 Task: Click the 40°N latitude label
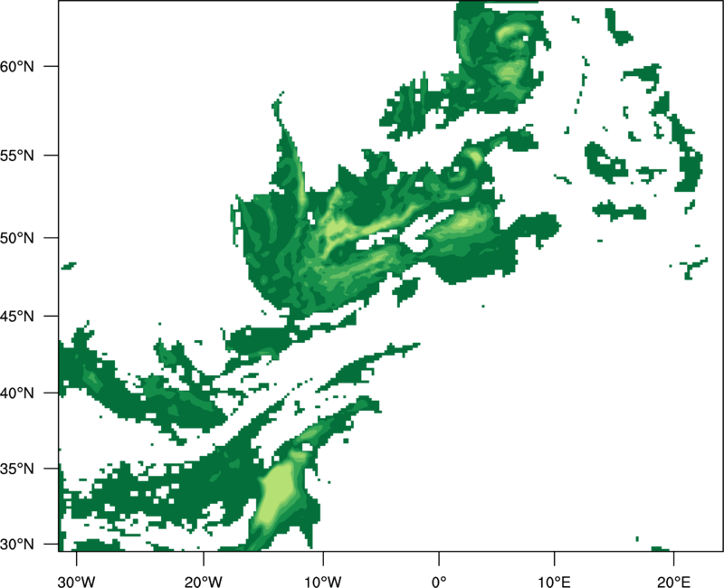[x=16, y=394]
